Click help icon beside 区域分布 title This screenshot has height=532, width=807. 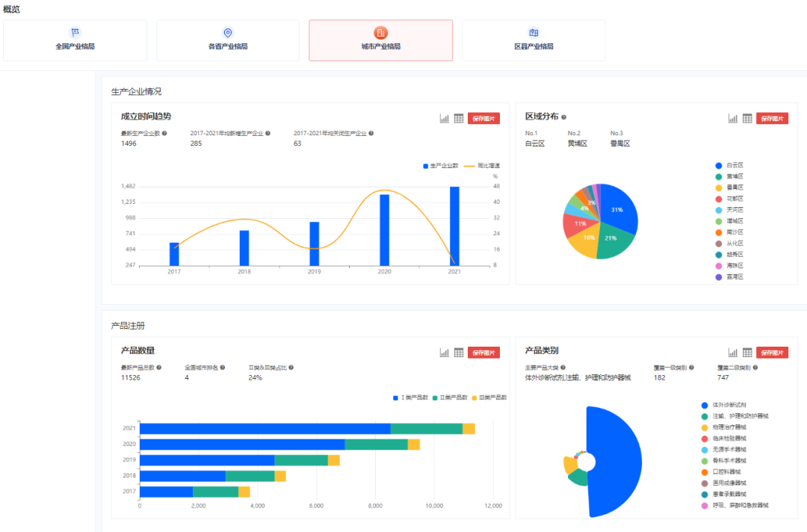point(563,117)
